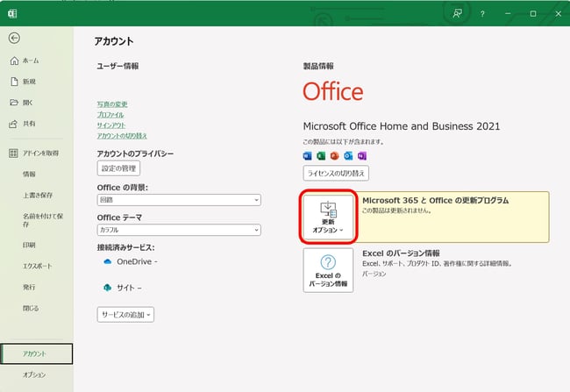
Task: Open the 更新オプション update options menu
Action: click(328, 217)
